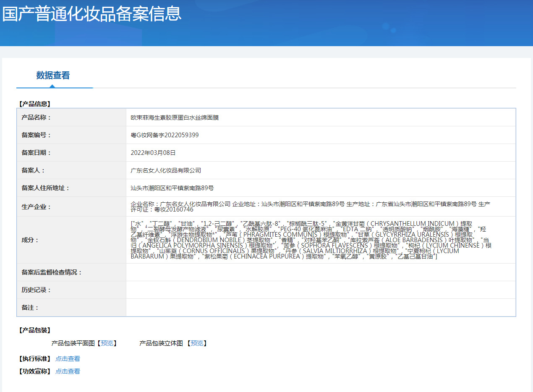Open the 数据查看 tab
The height and width of the screenshot is (392, 533).
pyautogui.click(x=53, y=76)
